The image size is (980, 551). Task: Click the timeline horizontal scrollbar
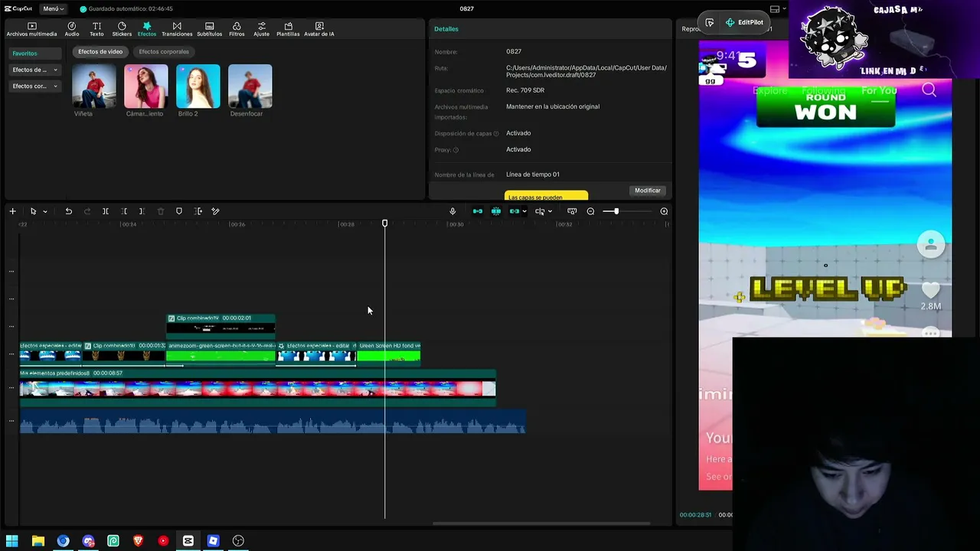541,523
